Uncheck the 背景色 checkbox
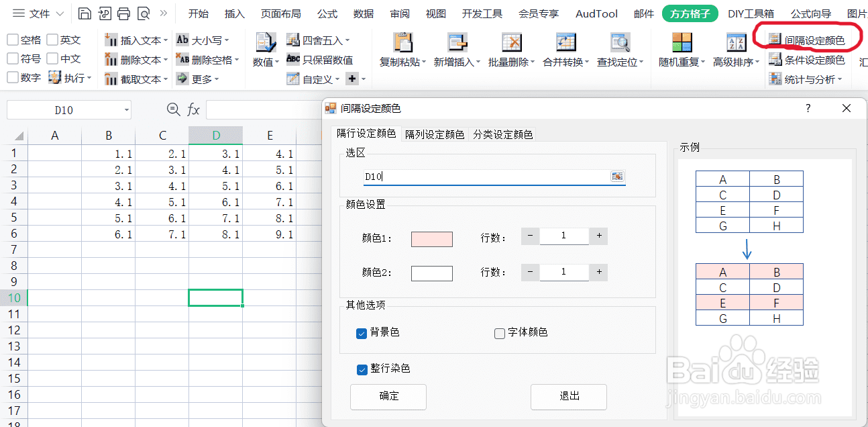This screenshot has height=427, width=868. click(361, 333)
